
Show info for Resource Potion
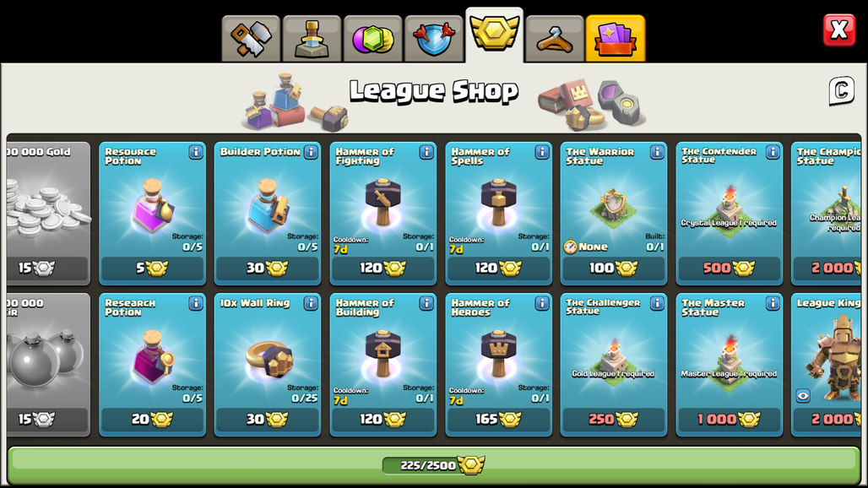[195, 152]
